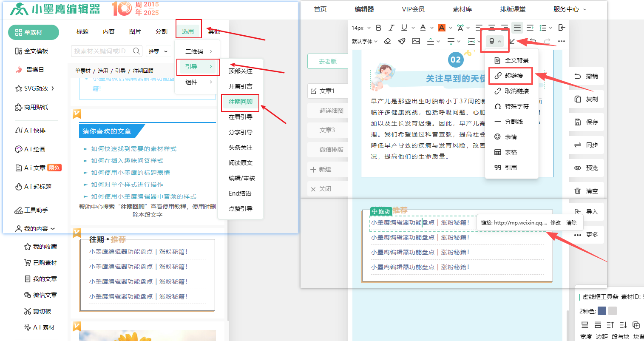Open the 剪切板 clipboard

38,311
